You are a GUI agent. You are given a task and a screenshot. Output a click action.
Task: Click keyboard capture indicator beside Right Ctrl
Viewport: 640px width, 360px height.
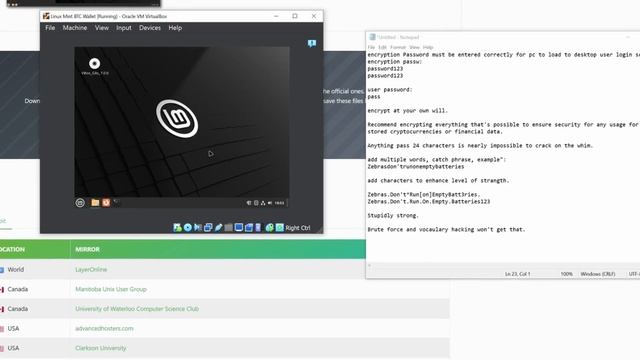point(280,228)
